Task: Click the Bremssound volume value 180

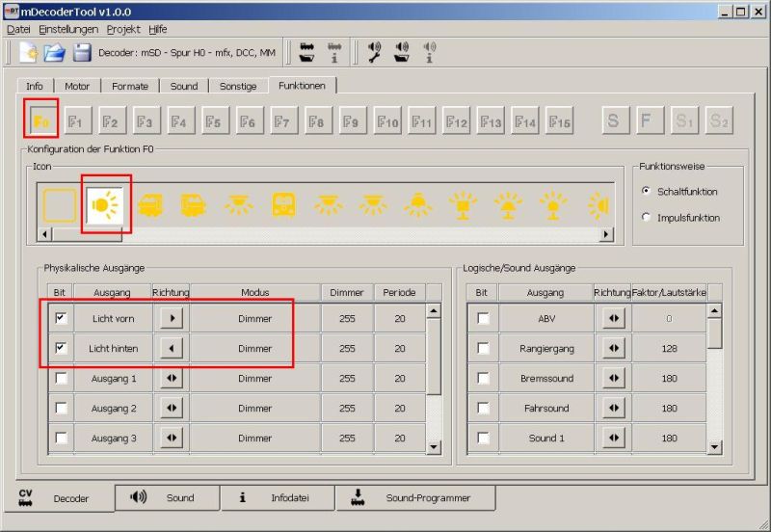Action: point(669,379)
